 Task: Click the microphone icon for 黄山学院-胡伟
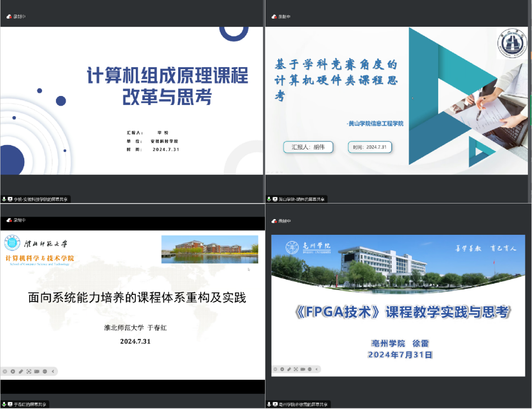(269, 199)
